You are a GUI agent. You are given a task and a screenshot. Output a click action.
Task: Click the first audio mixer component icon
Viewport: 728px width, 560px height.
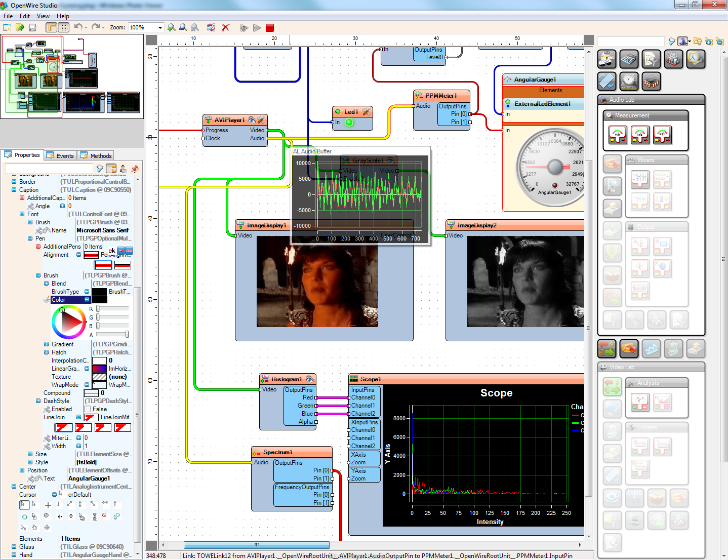640,179
